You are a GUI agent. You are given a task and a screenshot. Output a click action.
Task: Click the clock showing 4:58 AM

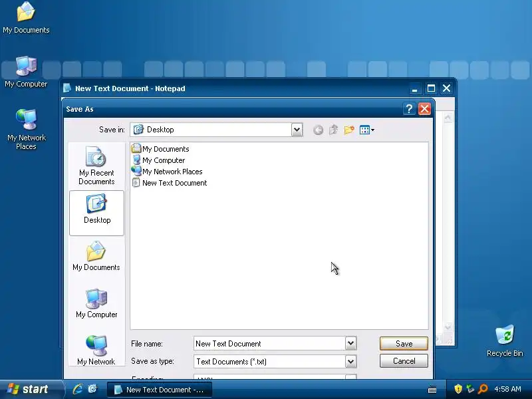507,389
